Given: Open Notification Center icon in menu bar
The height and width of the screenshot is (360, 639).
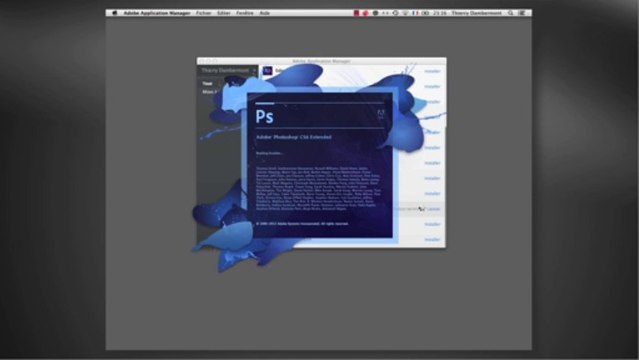Looking at the screenshot, I should [522, 13].
